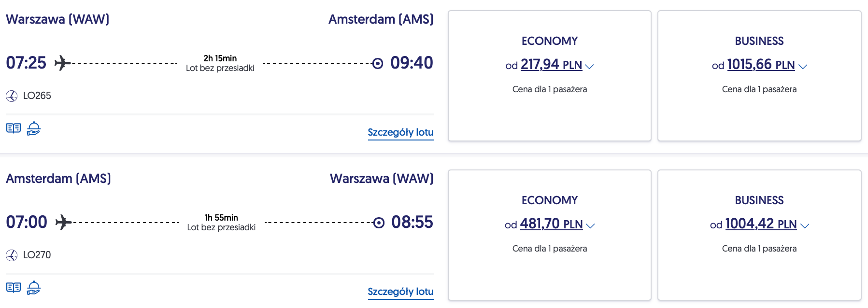Click the arrival marker icon by 09:40

(x=378, y=63)
